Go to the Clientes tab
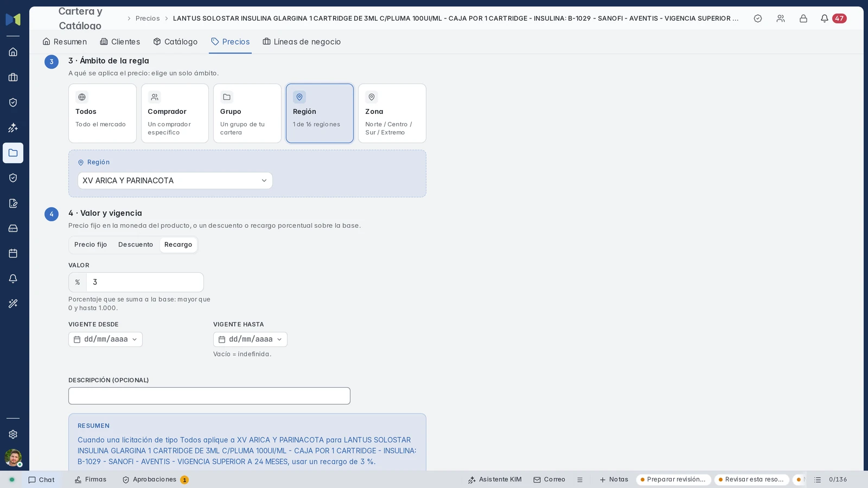Image resolution: width=868 pixels, height=488 pixels. coord(120,42)
